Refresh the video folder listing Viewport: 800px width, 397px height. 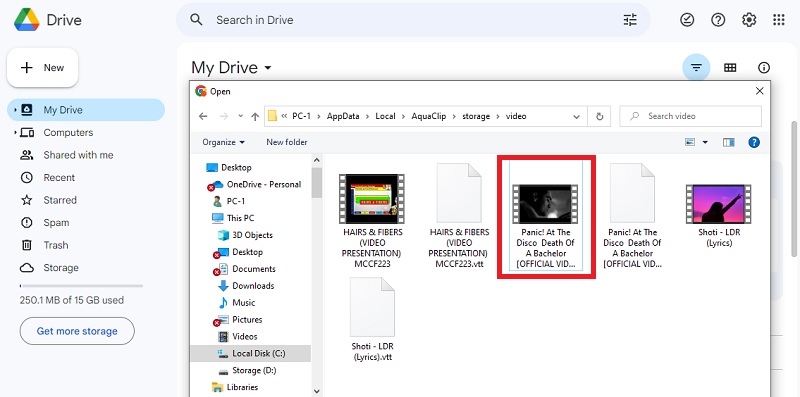(599, 116)
